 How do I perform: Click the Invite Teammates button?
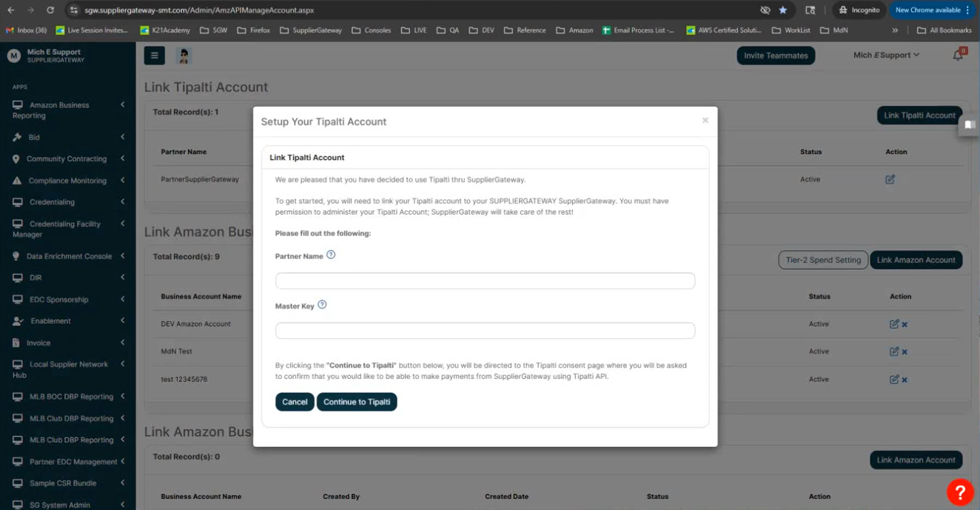pos(776,56)
